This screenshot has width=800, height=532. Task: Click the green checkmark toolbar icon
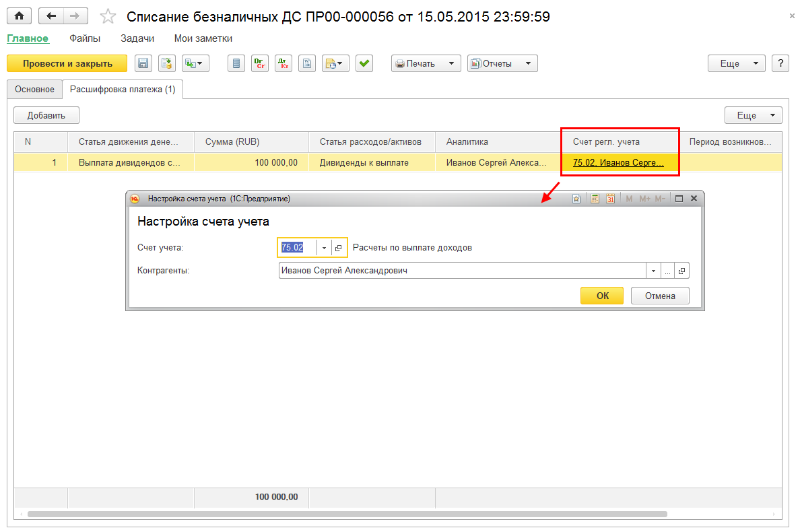pyautogui.click(x=364, y=63)
